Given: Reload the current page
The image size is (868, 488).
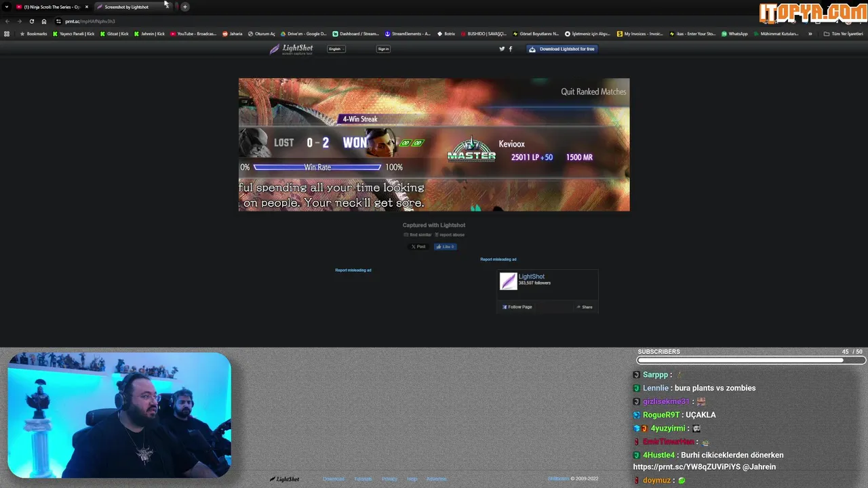Looking at the screenshot, I should click(x=31, y=21).
